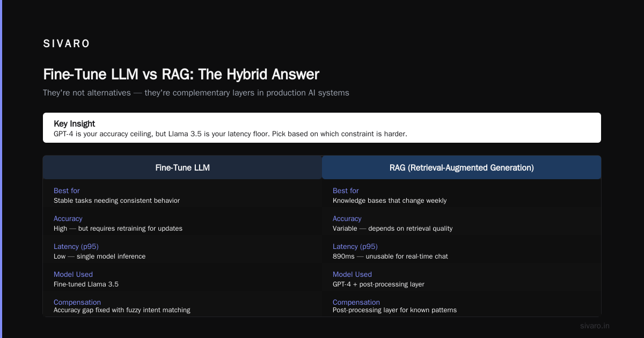This screenshot has height=338, width=644.
Task: Click 'Accuracy' label in RAG column
Action: [x=347, y=219]
